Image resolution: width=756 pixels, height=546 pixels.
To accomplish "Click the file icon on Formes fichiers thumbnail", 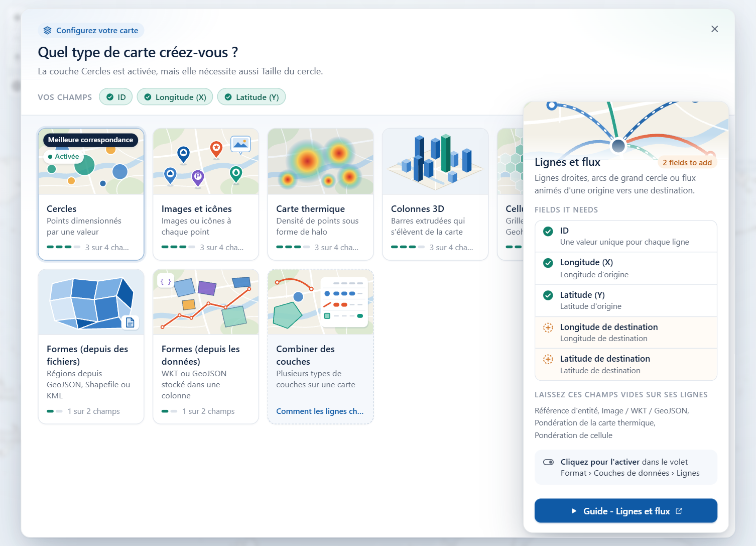I will 130,322.
